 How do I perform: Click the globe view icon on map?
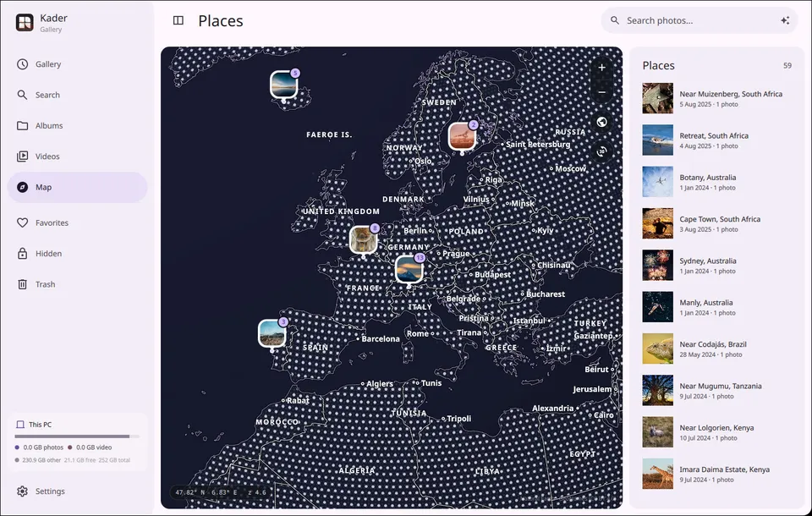[x=601, y=122]
